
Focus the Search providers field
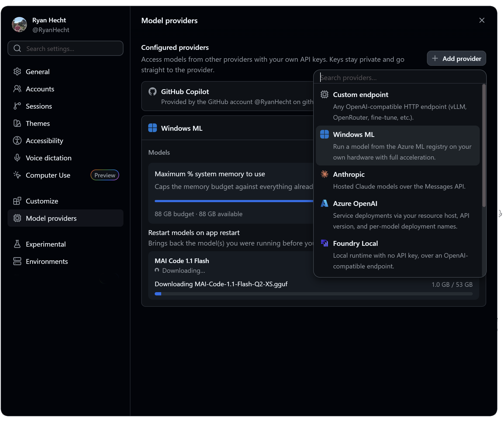point(400,78)
